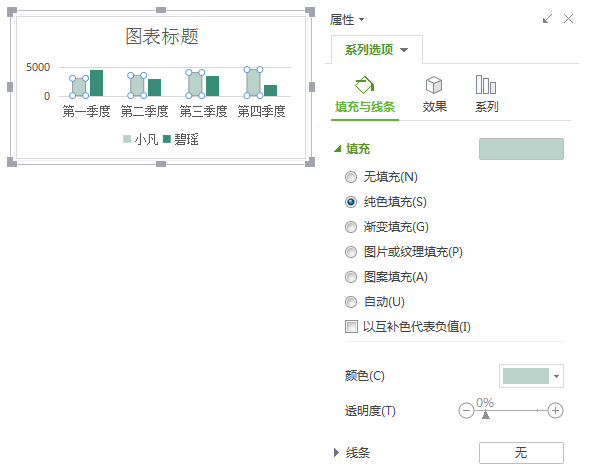Viewport: 592px width, 473px height.
Task: Select 纯色填充(S) radio option
Action: click(351, 202)
